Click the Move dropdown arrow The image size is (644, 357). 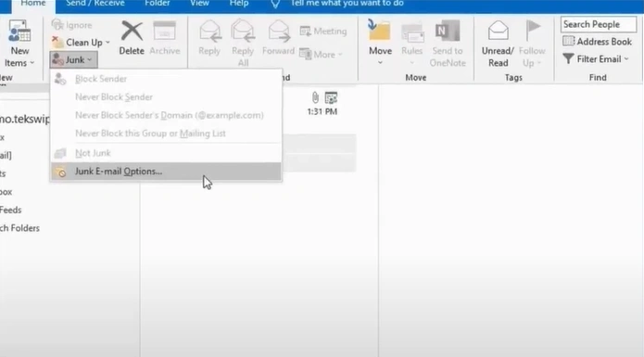click(x=380, y=62)
